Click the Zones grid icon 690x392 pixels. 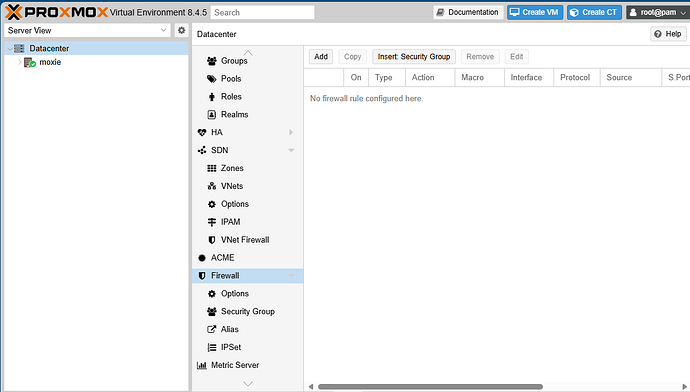point(212,168)
